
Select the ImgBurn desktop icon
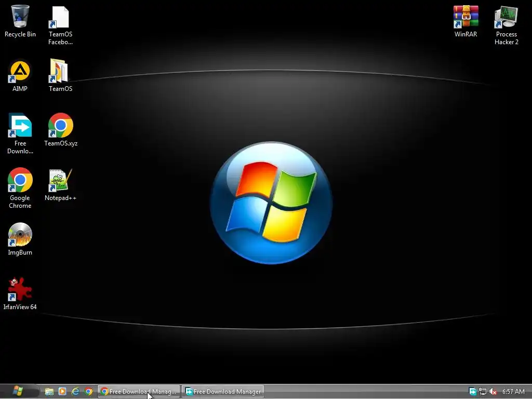[x=20, y=239]
